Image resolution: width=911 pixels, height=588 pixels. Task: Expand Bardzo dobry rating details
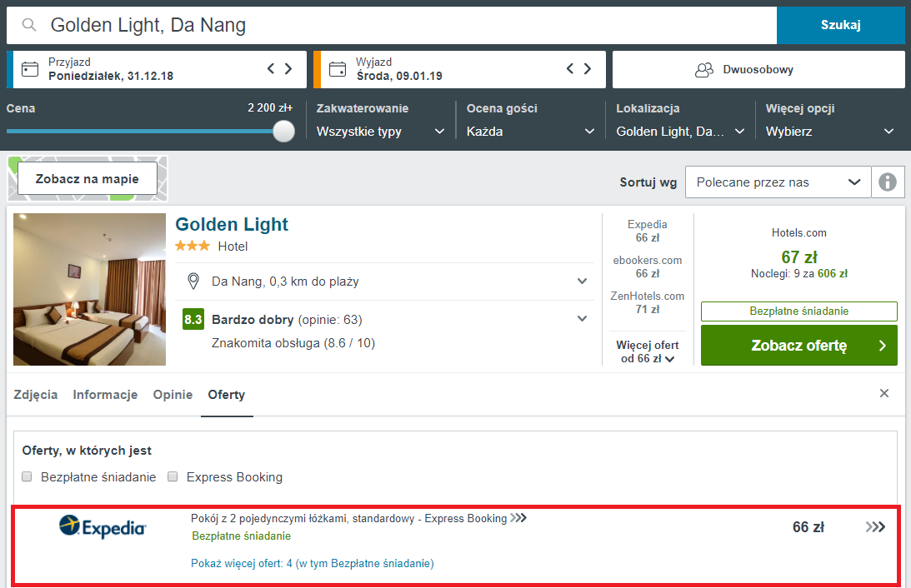coord(582,319)
